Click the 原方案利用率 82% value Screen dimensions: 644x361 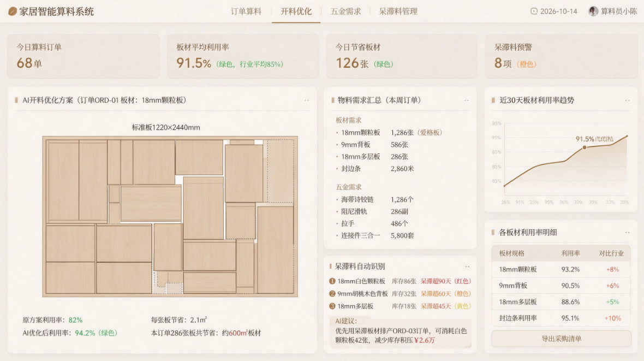[x=75, y=320]
